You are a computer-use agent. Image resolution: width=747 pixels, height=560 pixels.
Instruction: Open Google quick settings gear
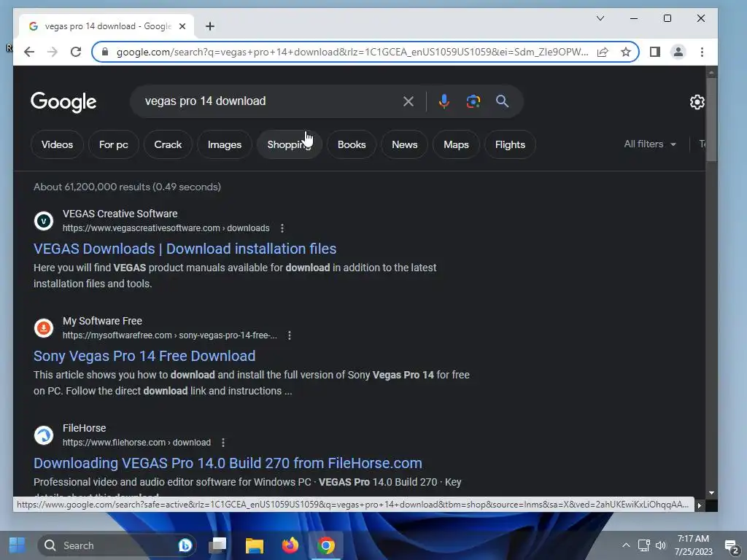tap(697, 102)
